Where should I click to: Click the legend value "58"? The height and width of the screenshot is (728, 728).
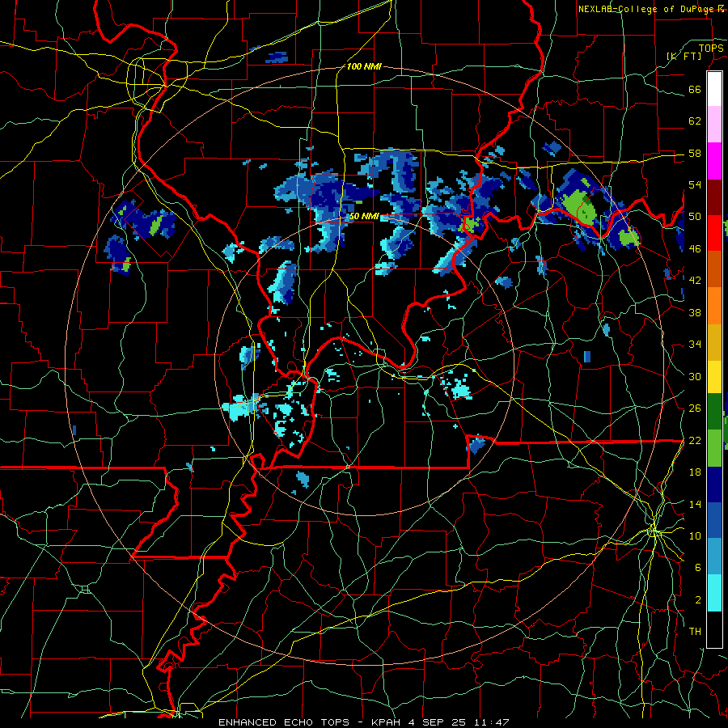coord(695,153)
